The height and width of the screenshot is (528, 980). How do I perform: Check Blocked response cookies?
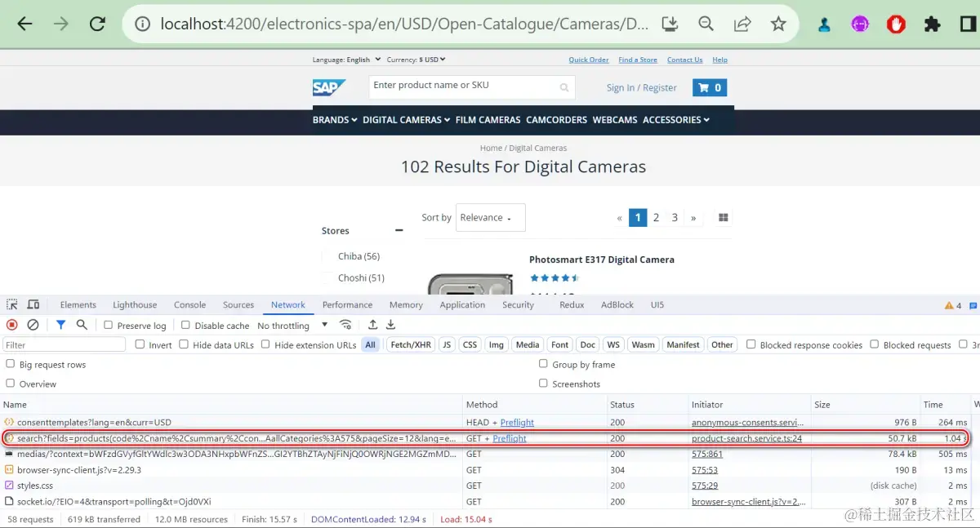[x=751, y=344]
